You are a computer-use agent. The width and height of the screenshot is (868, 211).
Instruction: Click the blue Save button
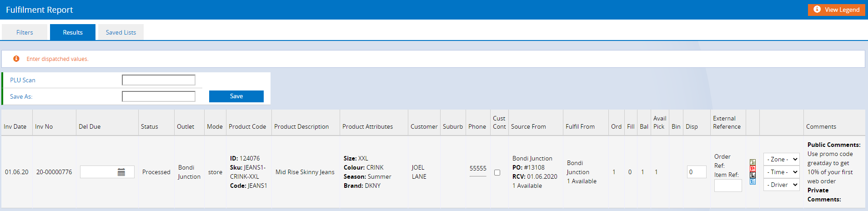pos(236,96)
